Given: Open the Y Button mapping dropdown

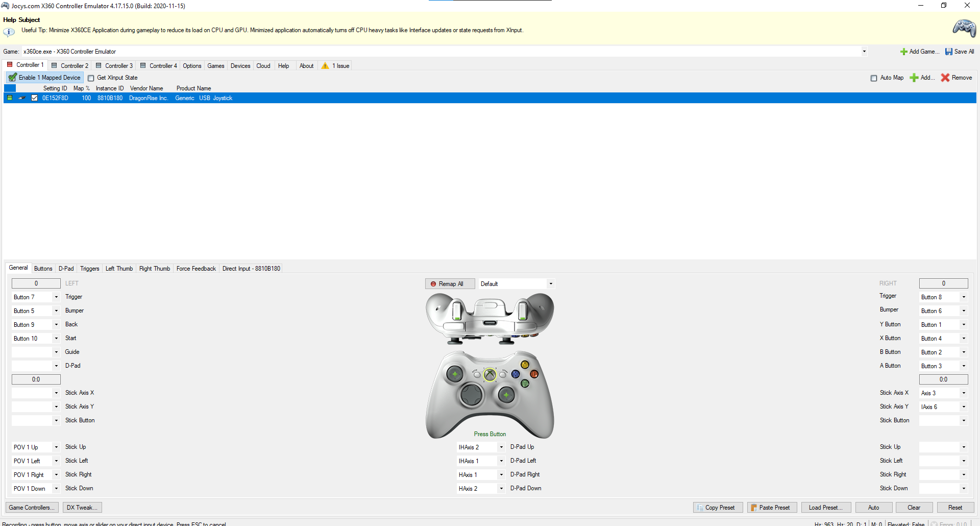Looking at the screenshot, I should (964, 325).
